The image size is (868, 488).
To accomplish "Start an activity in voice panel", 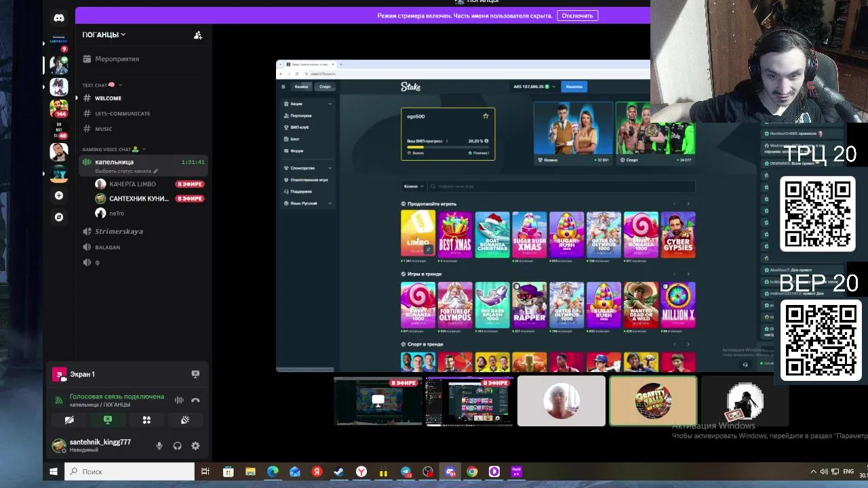I will click(x=146, y=420).
